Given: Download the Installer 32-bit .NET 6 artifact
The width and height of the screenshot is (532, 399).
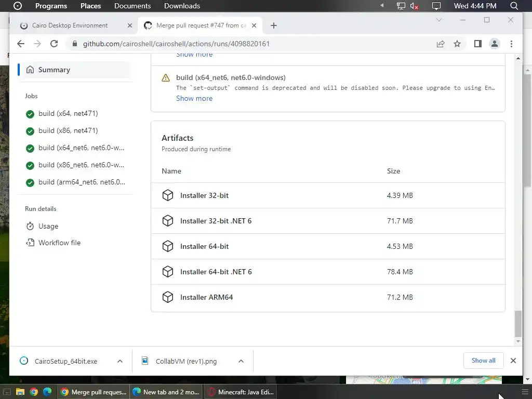Looking at the screenshot, I should pos(216,221).
